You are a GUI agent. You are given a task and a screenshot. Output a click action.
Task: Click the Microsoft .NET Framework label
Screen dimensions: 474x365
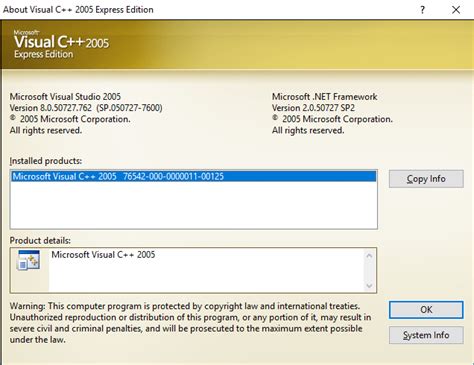point(325,97)
